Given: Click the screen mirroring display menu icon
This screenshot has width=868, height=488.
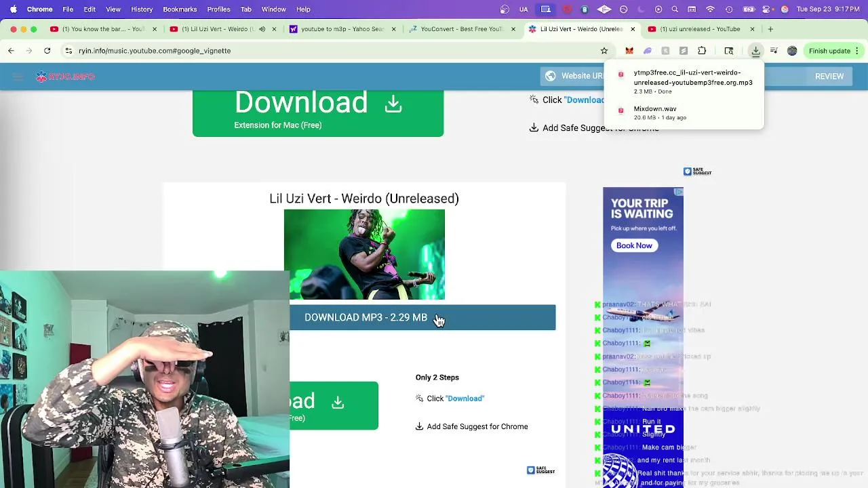Looking at the screenshot, I should point(545,9).
